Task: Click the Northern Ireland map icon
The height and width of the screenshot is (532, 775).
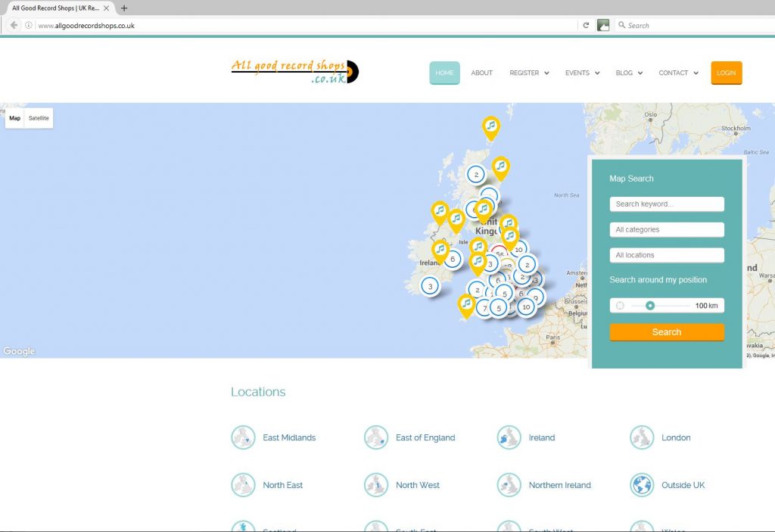Action: point(509,485)
